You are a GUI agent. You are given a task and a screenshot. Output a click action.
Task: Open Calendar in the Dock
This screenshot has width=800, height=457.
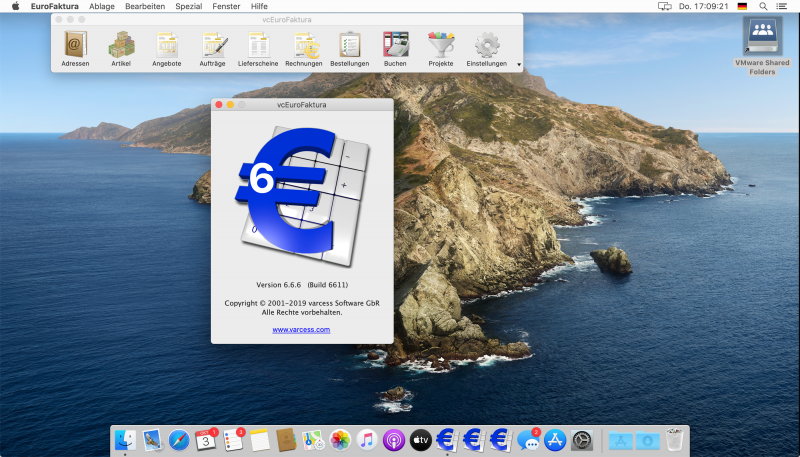(x=206, y=440)
